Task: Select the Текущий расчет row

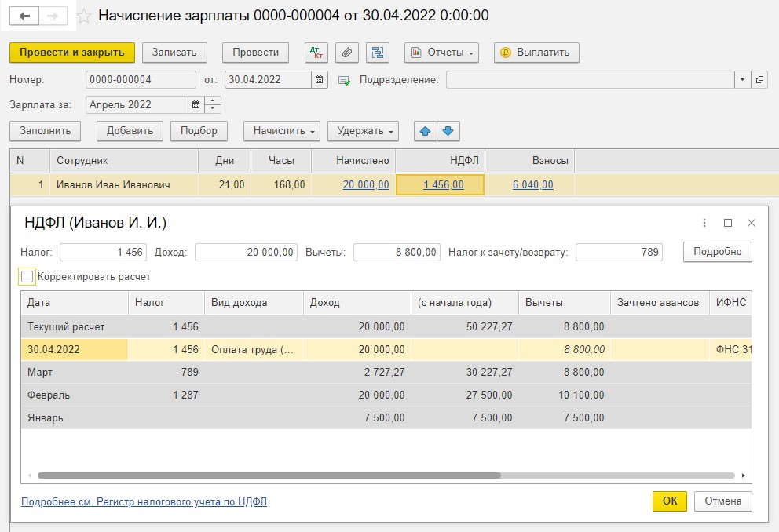Action: [386, 326]
